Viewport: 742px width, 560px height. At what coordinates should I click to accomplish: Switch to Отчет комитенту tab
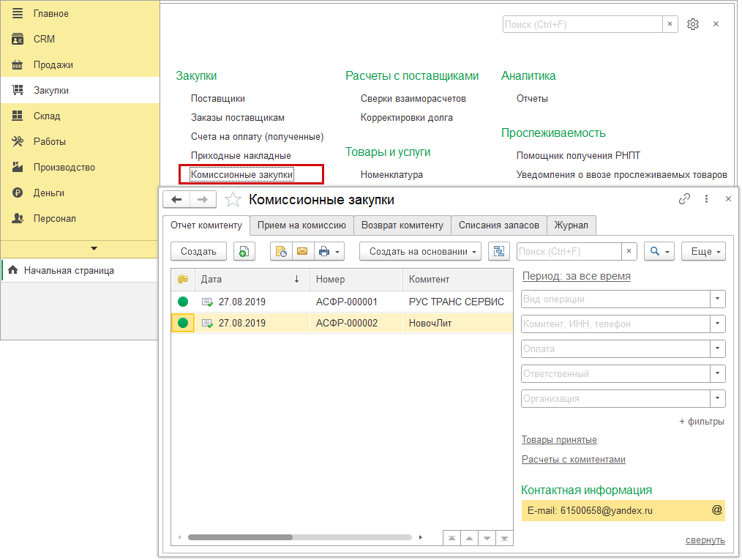206,225
